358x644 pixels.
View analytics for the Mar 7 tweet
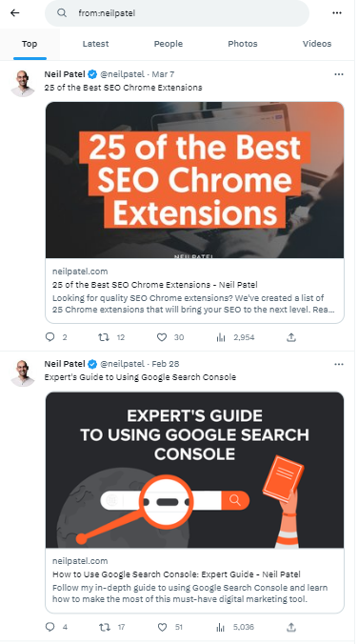(x=221, y=337)
